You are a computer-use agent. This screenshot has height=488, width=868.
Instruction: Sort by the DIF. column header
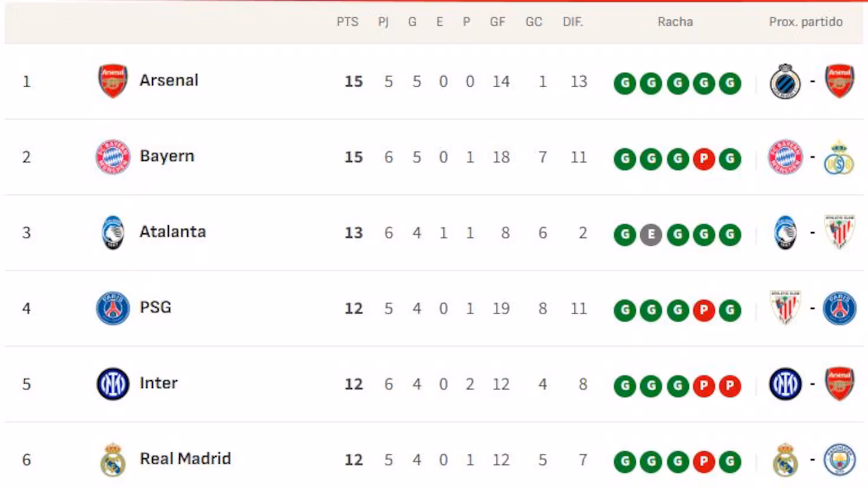[573, 22]
